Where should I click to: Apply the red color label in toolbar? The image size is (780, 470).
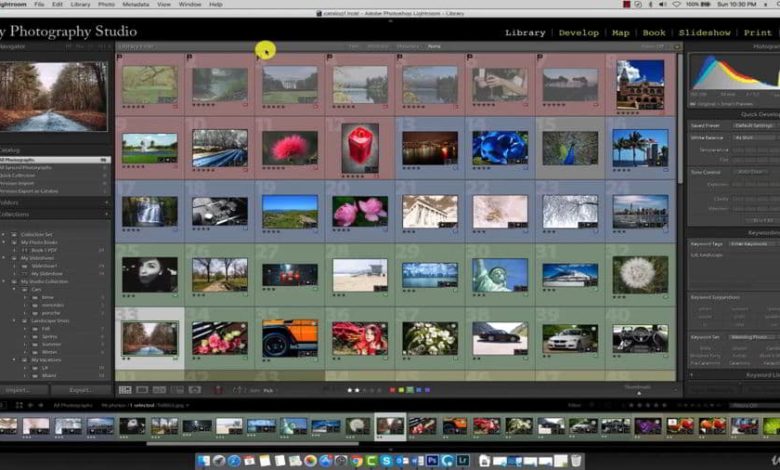coord(392,390)
